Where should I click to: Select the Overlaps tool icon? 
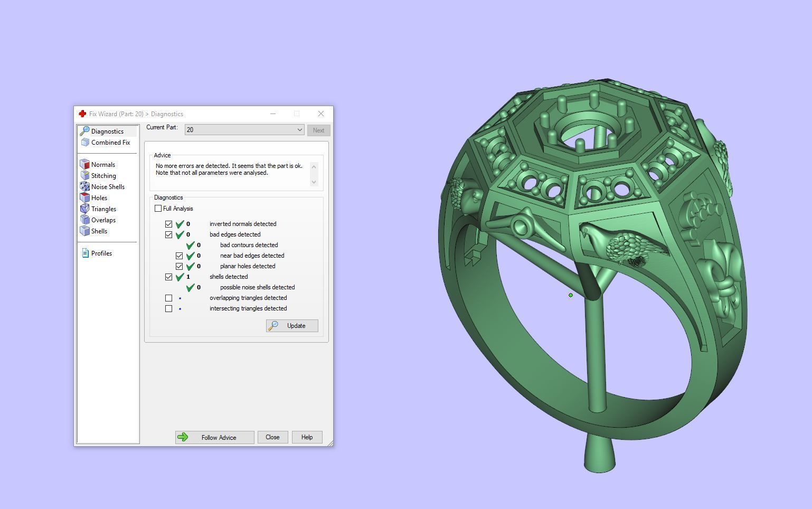[85, 220]
